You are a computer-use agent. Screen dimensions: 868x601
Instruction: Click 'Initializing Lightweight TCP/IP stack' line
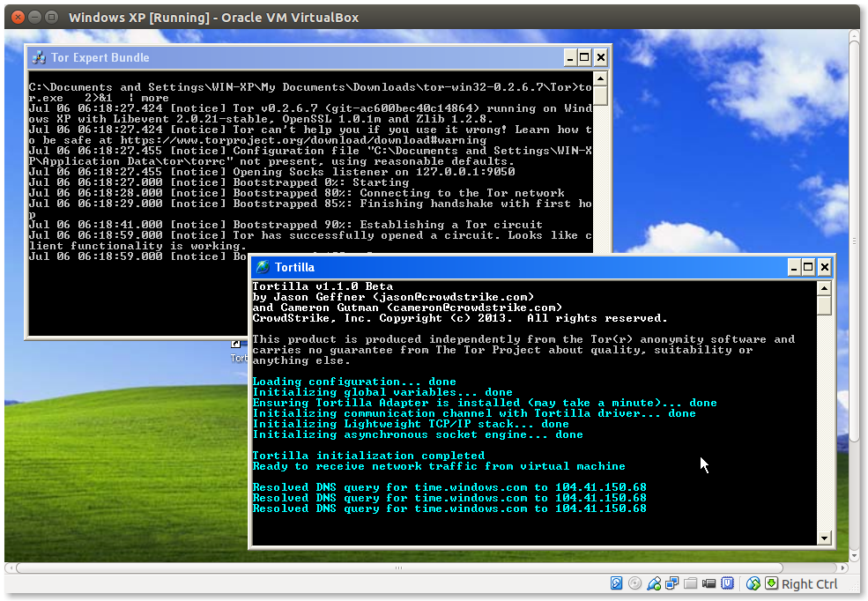411,424
